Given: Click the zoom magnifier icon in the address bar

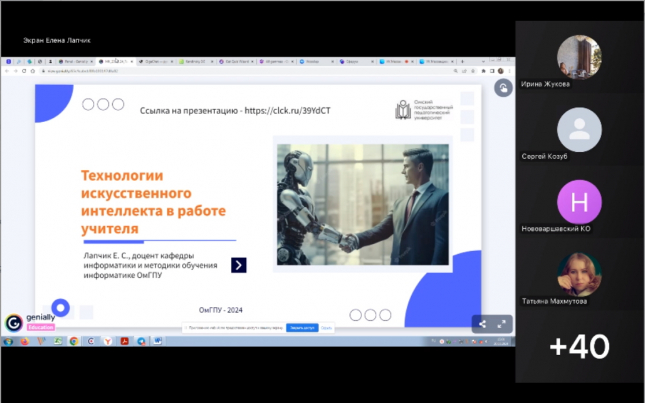Looking at the screenshot, I should pyautogui.click(x=456, y=71).
